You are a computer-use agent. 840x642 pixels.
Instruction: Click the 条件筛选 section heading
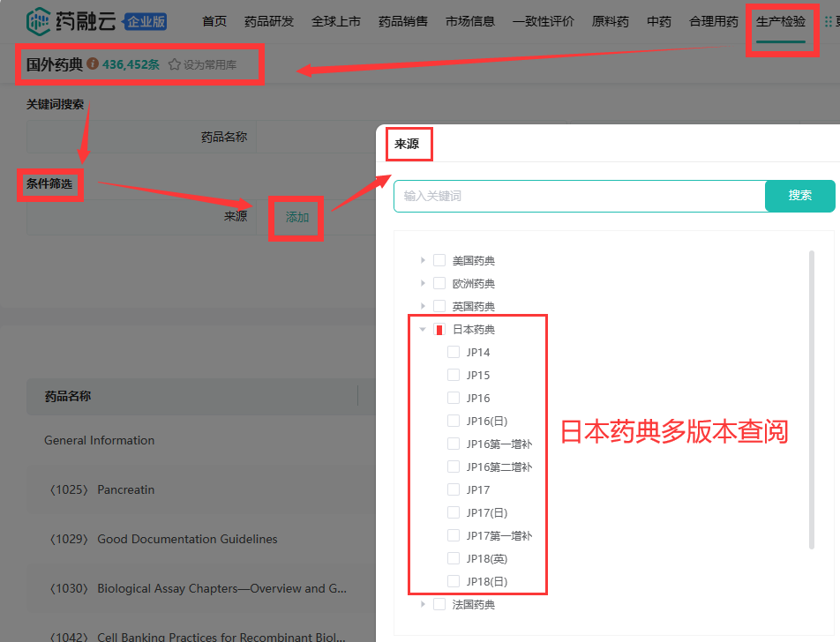[49, 183]
